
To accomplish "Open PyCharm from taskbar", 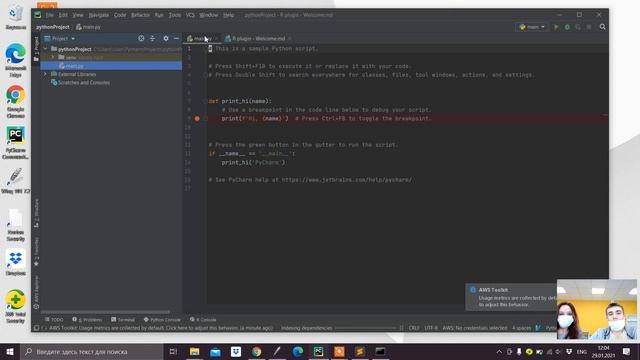I will click(x=318, y=351).
